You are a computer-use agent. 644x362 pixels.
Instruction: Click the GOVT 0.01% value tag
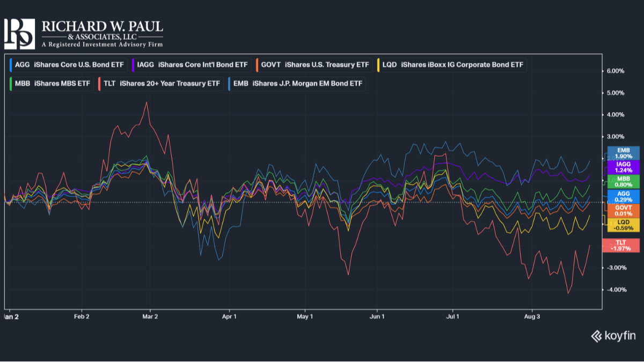click(x=624, y=210)
